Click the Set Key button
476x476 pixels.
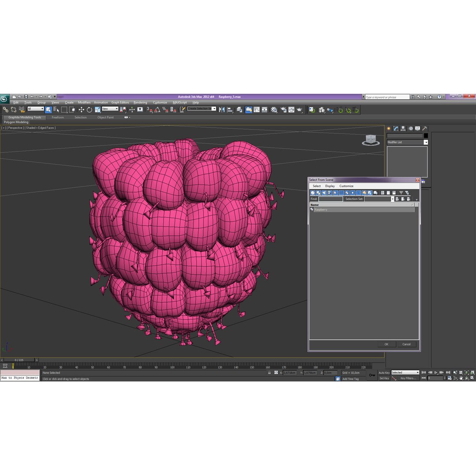pos(384,378)
